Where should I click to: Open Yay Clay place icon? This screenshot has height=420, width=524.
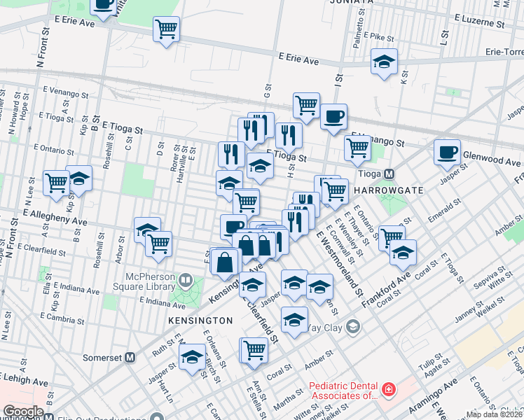353,326
